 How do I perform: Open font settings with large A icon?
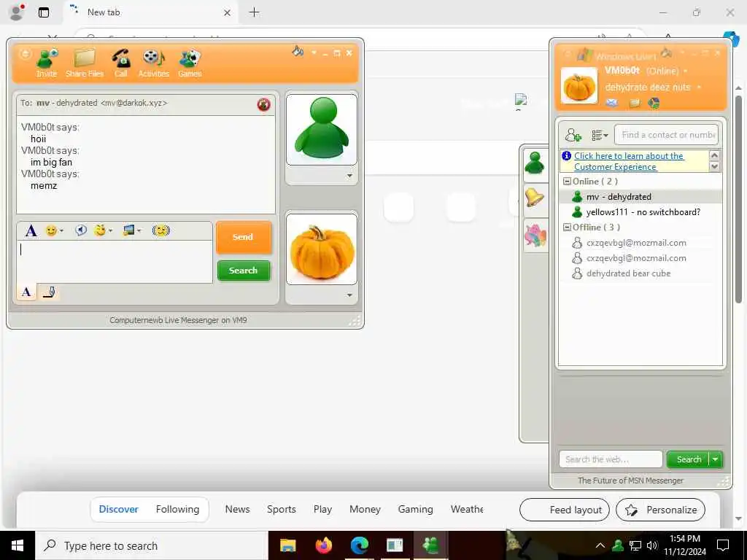[31, 231]
